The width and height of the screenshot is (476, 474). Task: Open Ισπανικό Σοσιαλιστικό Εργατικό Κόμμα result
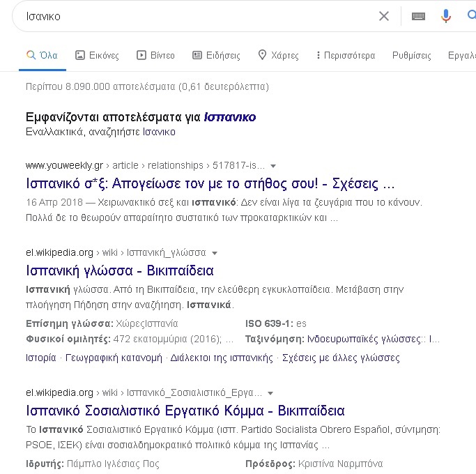pyautogui.click(x=185, y=411)
